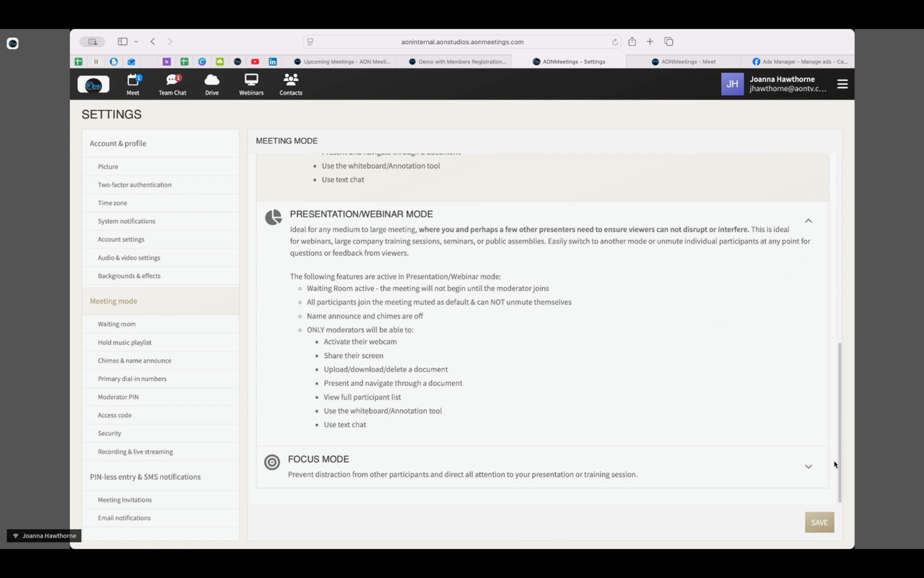Expand the Focus Mode section
The width and height of the screenshot is (924, 578).
click(x=808, y=466)
